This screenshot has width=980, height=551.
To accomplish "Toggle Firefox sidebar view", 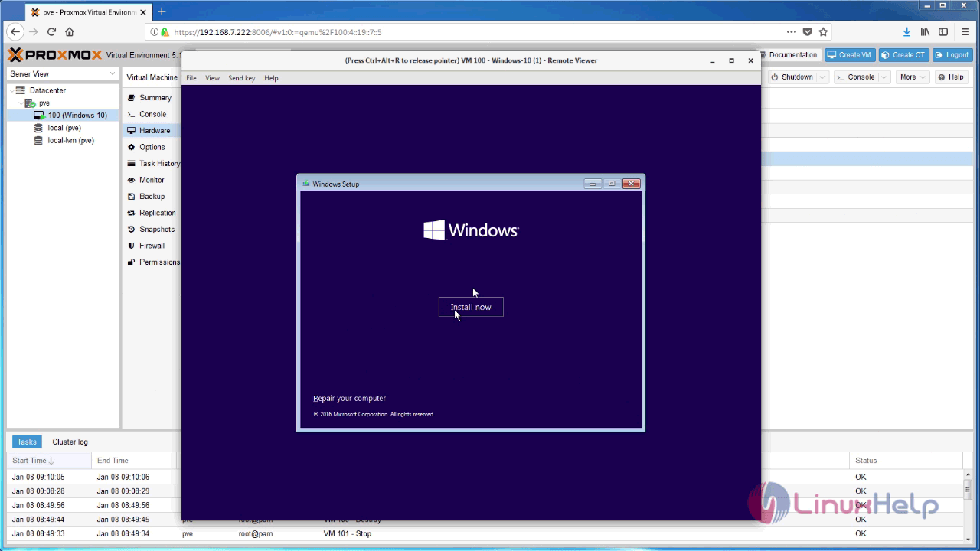I will (x=943, y=32).
